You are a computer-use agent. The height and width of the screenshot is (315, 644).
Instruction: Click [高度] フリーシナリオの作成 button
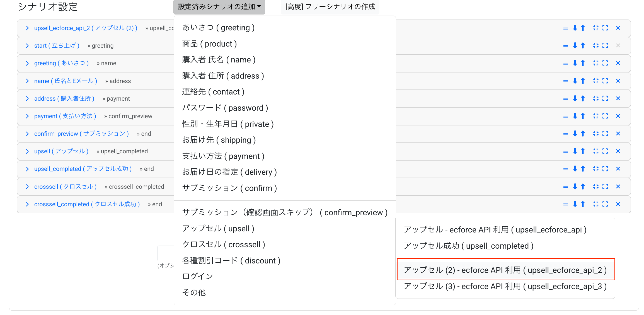(x=330, y=7)
